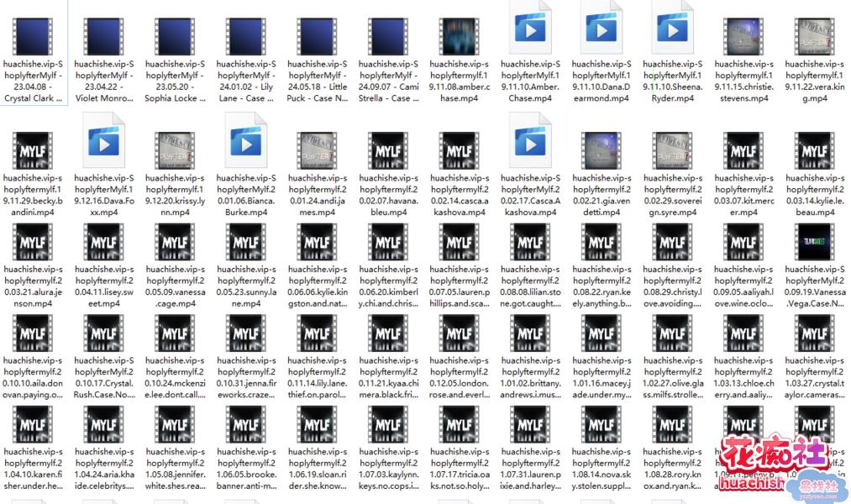Click the MYLF icon for 20.10.10.aila.donovan file
Viewport: 851px width, 504px height.
(33, 333)
